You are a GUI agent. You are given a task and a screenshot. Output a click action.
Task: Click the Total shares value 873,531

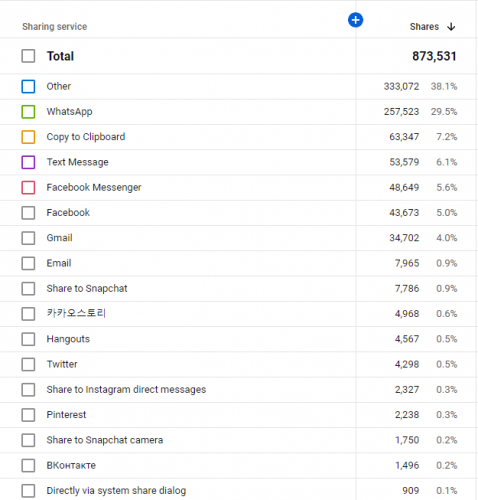[x=434, y=56]
